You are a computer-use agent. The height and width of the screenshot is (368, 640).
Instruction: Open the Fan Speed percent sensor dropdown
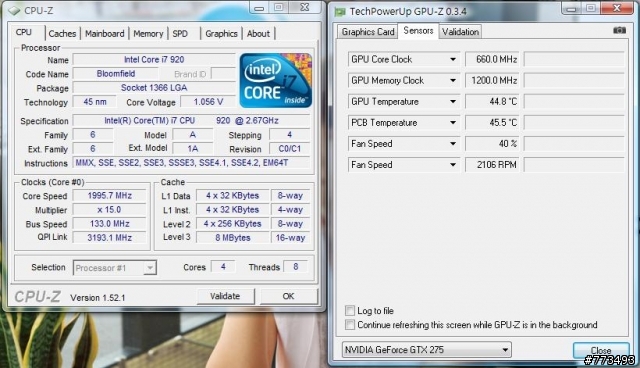coord(453,144)
